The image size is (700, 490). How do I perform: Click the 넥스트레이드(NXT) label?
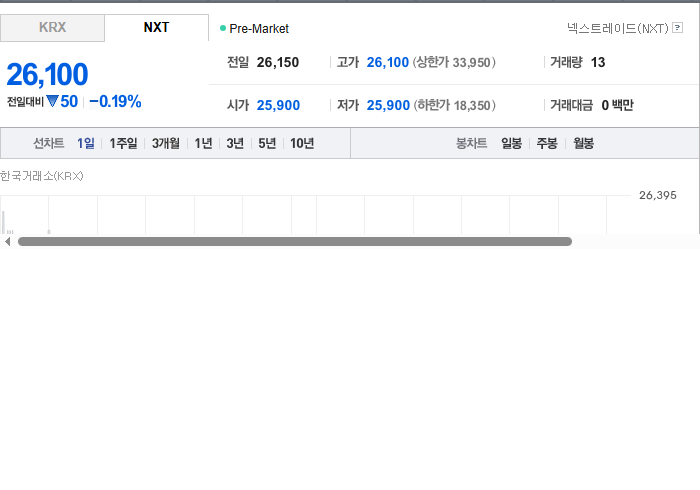coord(618,28)
